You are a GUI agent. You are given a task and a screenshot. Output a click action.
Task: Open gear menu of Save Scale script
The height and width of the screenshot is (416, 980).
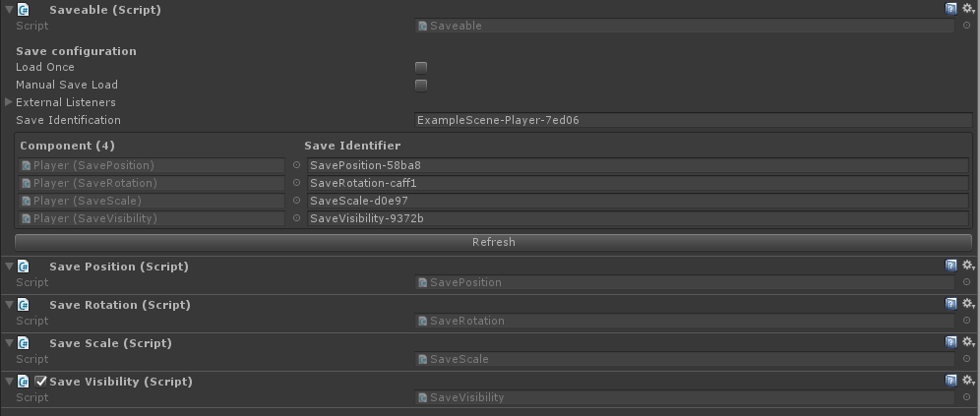pyautogui.click(x=968, y=342)
